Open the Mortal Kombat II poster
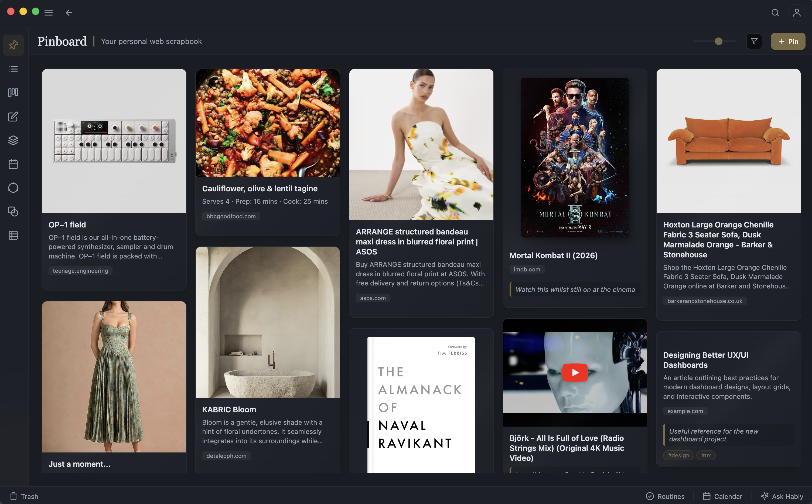The height and width of the screenshot is (504, 812). click(575, 157)
